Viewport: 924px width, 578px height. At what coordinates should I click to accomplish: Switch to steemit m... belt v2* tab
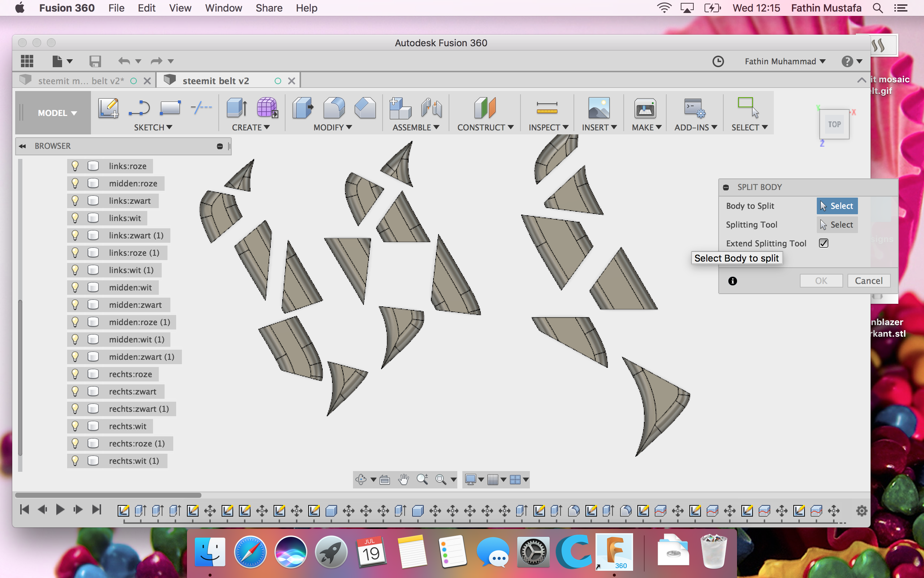click(x=81, y=81)
